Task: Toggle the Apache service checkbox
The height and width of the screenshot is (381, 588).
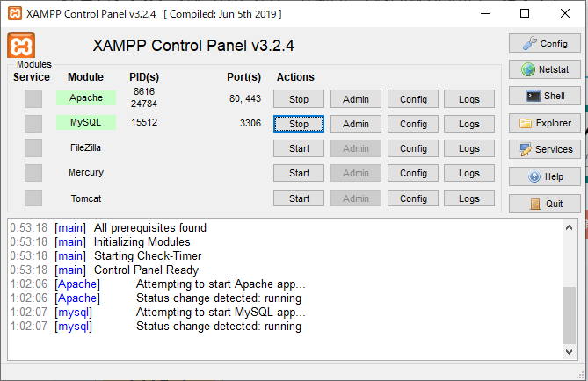Action: point(33,99)
